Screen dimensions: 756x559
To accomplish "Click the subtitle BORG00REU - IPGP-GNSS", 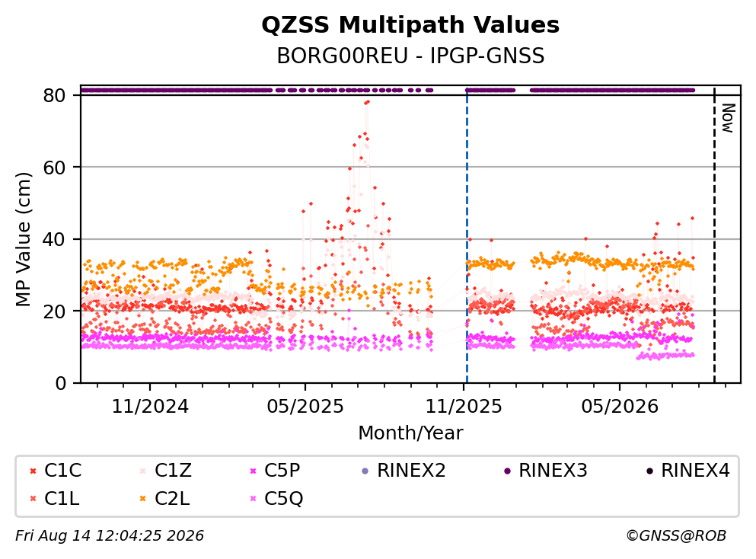I will [410, 56].
